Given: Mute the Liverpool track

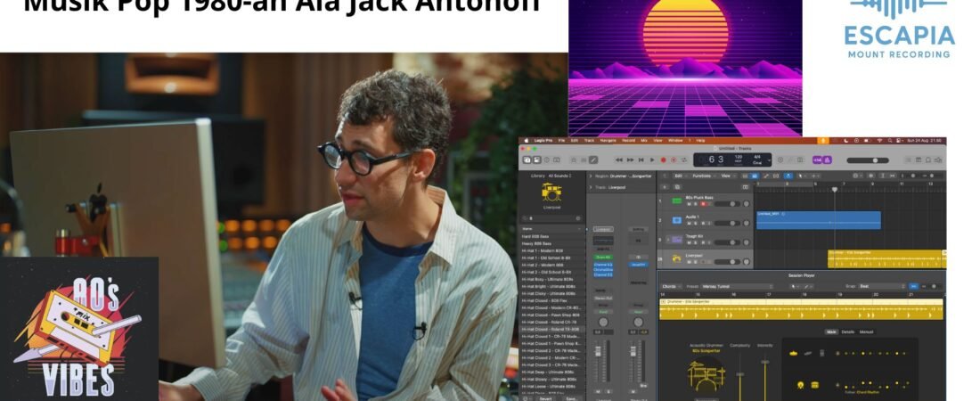Looking at the screenshot, I should [x=689, y=262].
